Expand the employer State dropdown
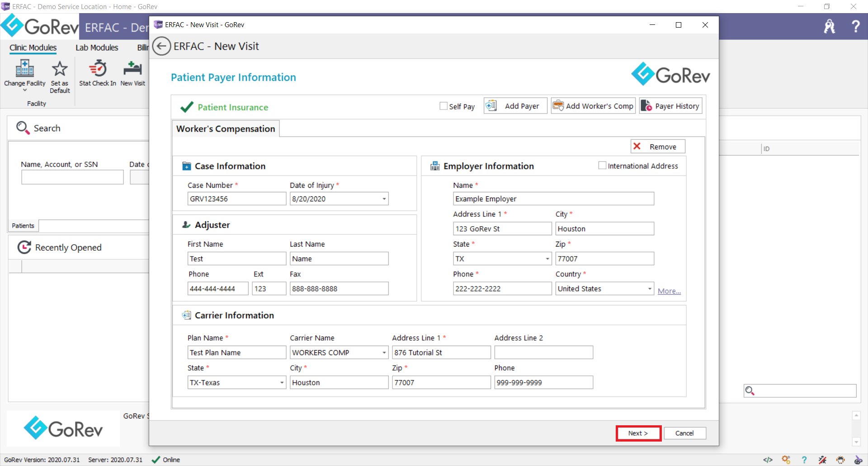Viewport: 868px width, 466px height. pyautogui.click(x=547, y=259)
